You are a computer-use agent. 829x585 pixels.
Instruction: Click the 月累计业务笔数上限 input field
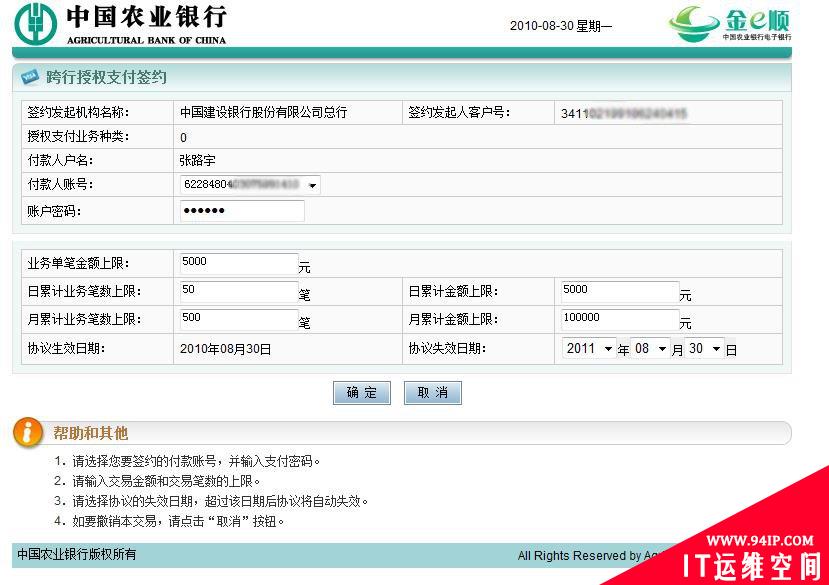[239, 319]
